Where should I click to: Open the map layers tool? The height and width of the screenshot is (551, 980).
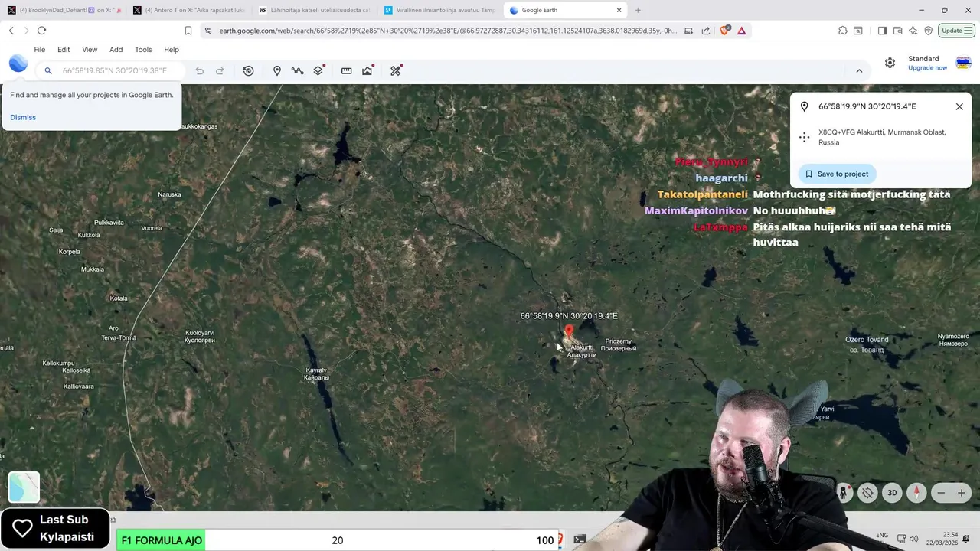(318, 70)
